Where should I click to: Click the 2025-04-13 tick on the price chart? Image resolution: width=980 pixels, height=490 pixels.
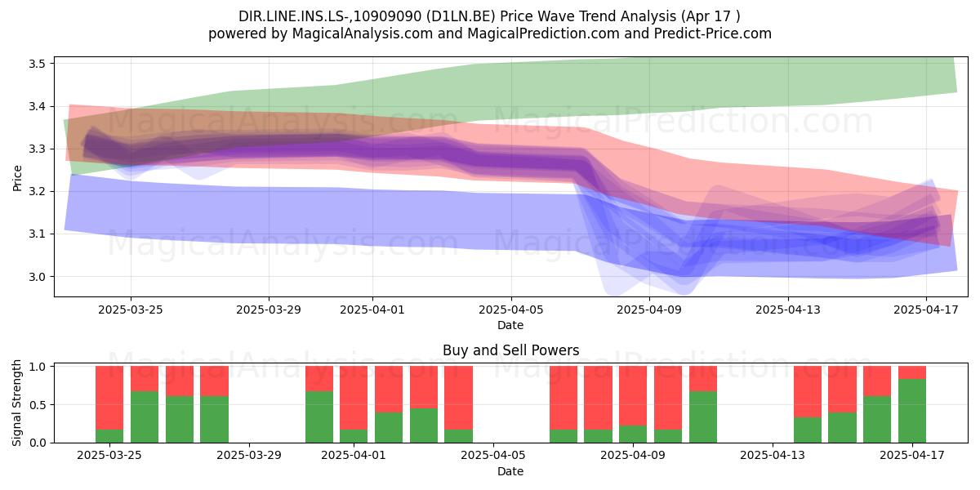(x=787, y=310)
